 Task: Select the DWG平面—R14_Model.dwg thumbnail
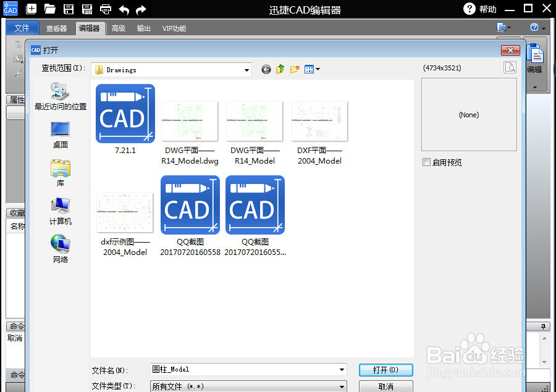190,121
